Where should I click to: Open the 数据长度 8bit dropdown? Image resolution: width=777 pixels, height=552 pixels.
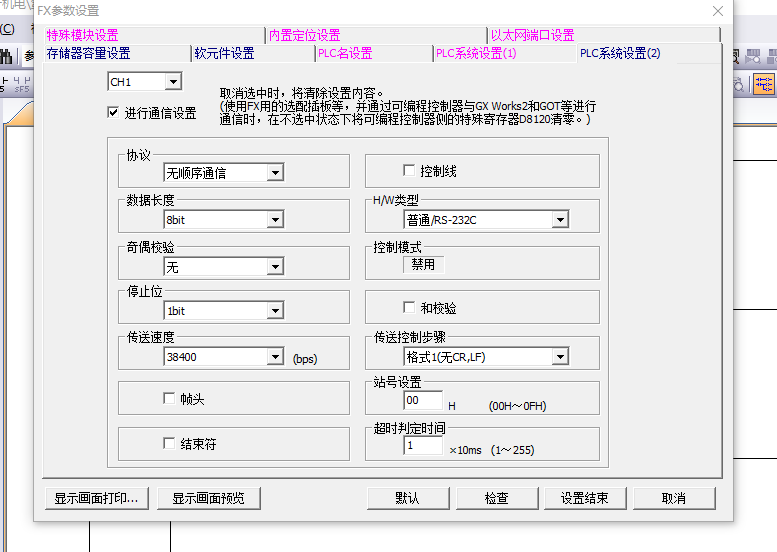coord(275,220)
